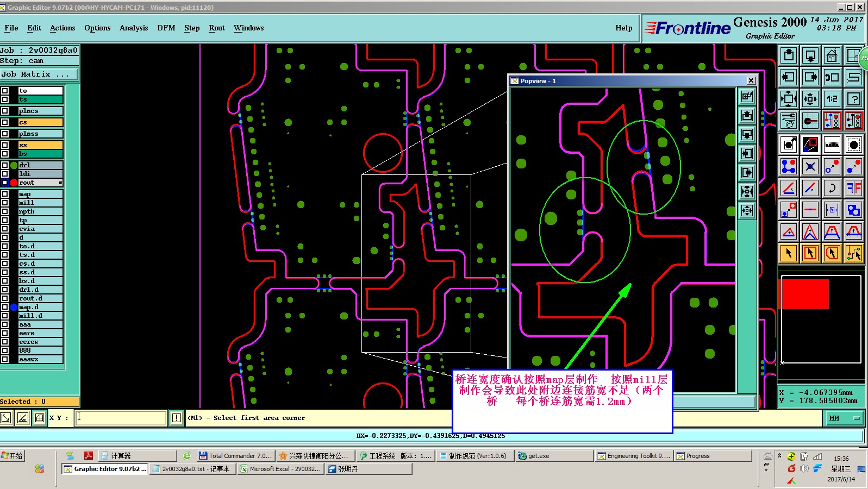Open the Engineering Toolkit taskbar window
This screenshot has width=868, height=489.
[x=634, y=456]
